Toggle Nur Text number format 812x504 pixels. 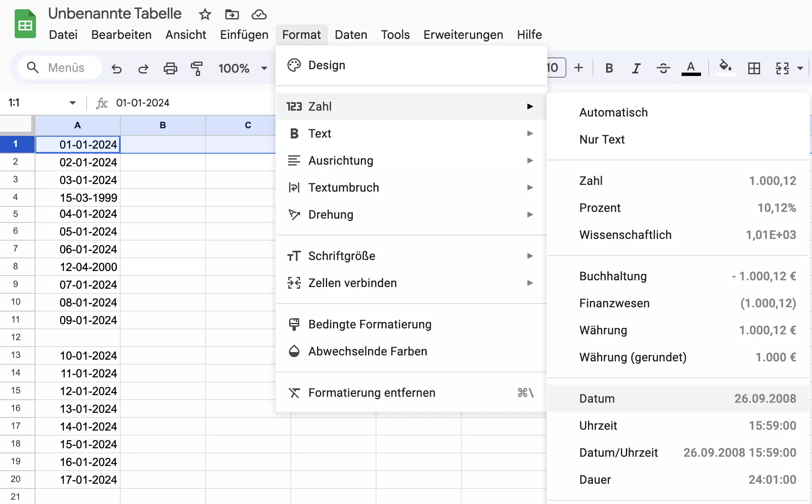(x=602, y=139)
